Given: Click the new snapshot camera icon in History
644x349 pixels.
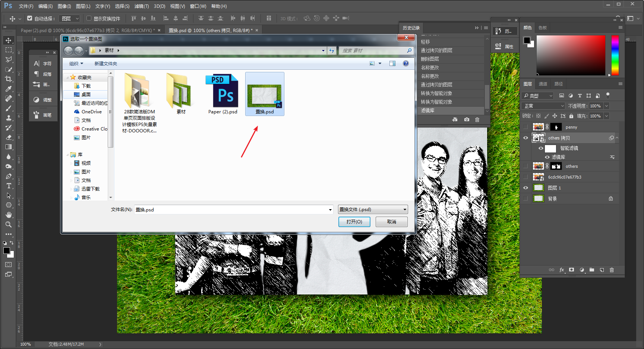Looking at the screenshot, I should pyautogui.click(x=467, y=120).
